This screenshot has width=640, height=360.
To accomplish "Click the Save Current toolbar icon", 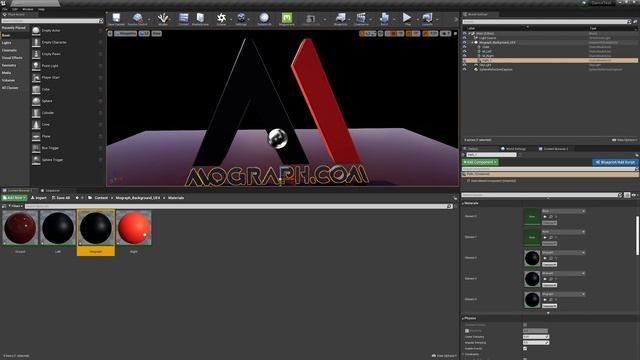I will (x=116, y=19).
